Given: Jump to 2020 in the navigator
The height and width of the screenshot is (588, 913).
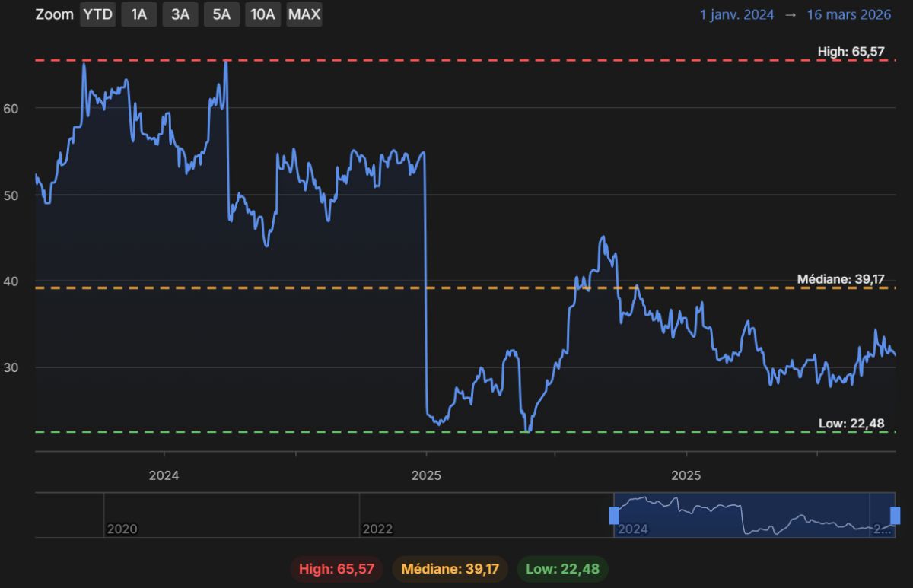Looking at the screenshot, I should click(122, 529).
